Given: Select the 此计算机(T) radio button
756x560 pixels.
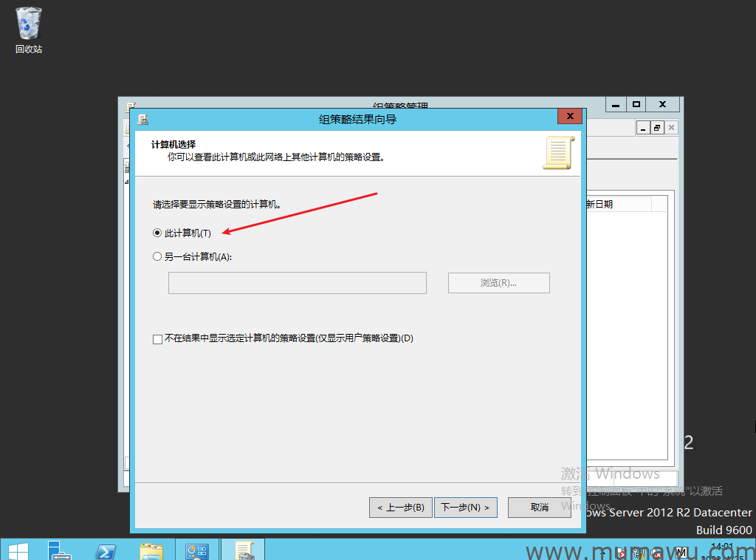Looking at the screenshot, I should (157, 233).
